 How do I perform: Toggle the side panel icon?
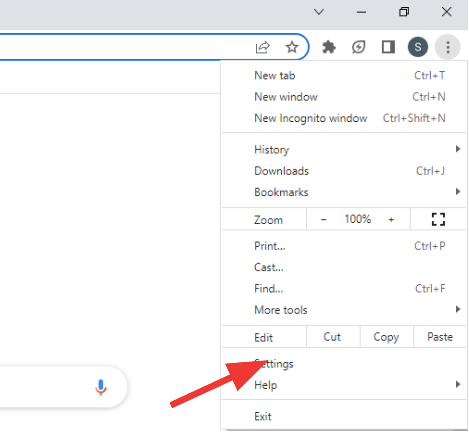(x=388, y=47)
